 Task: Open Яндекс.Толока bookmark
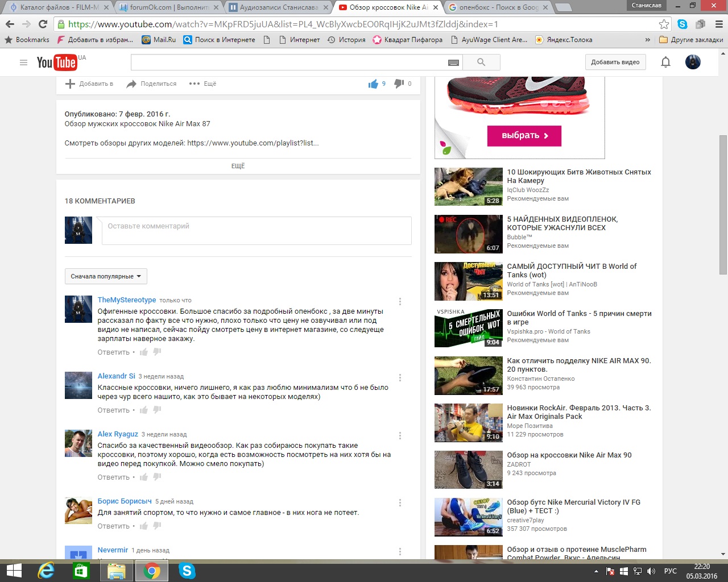click(564, 40)
